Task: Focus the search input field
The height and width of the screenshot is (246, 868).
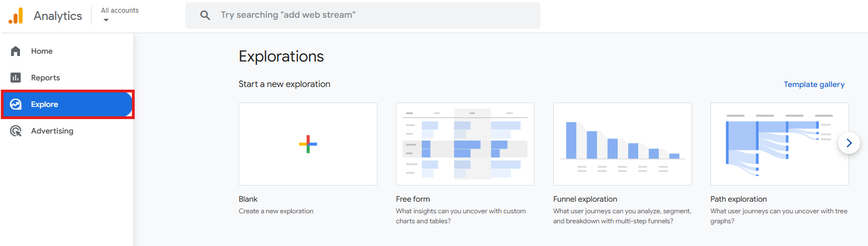Action: click(x=363, y=16)
